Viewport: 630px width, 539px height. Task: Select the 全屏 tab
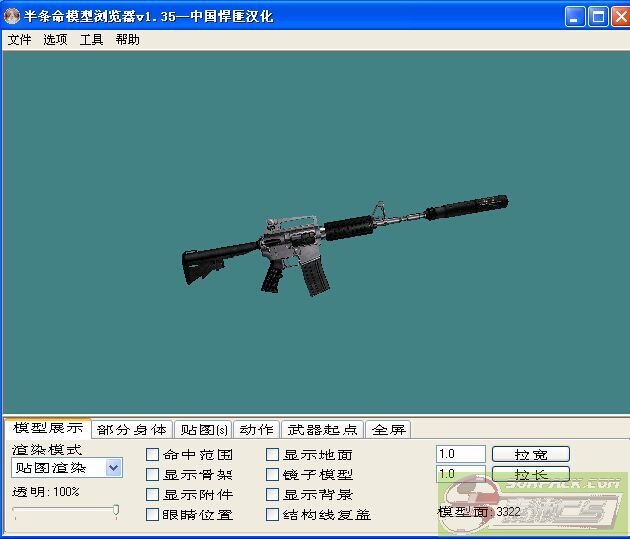point(388,429)
